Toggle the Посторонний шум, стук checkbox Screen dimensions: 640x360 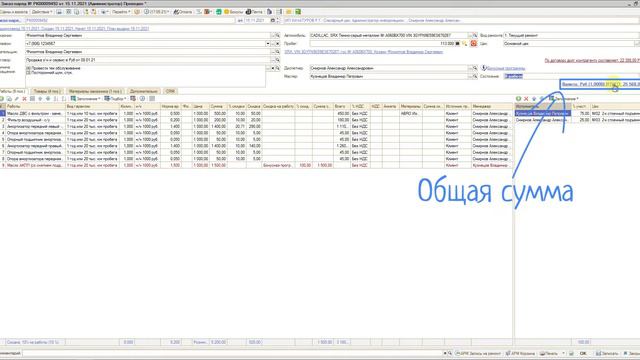click(29, 72)
